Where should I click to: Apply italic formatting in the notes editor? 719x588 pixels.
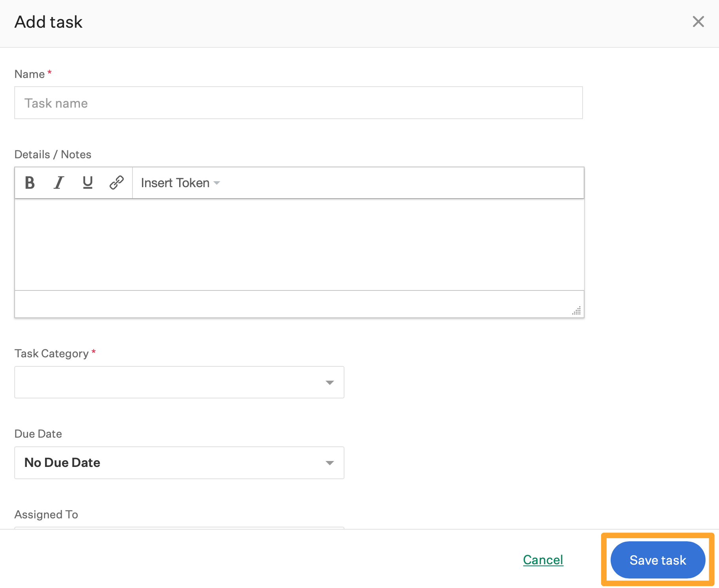tap(59, 183)
